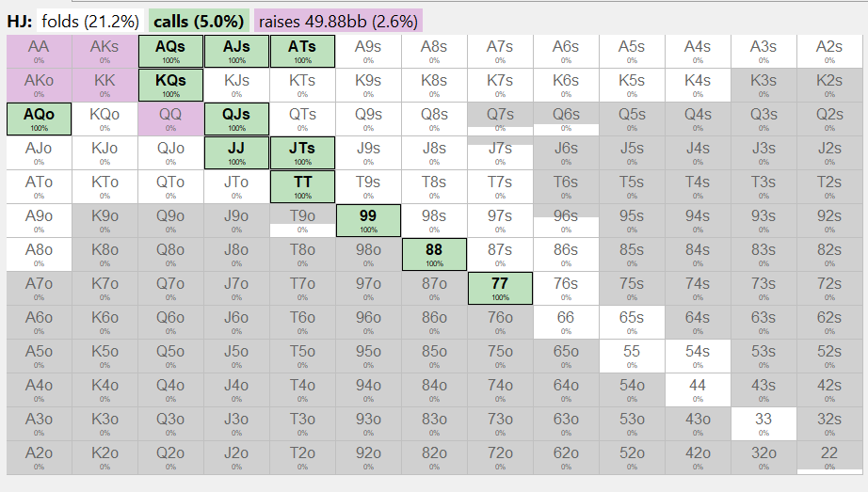Select the 99 pocket pair cell
The image size is (868, 492).
pos(368,220)
